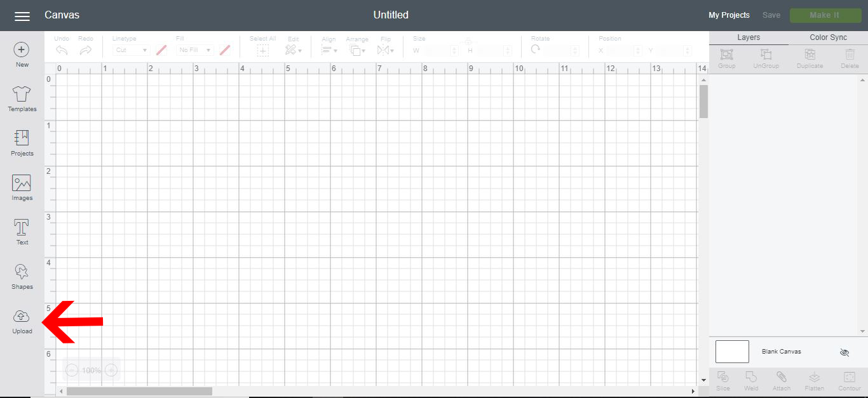Viewport: 868px width, 398px height.
Task: Click the lock aspect ratio icon
Action: [468, 40]
